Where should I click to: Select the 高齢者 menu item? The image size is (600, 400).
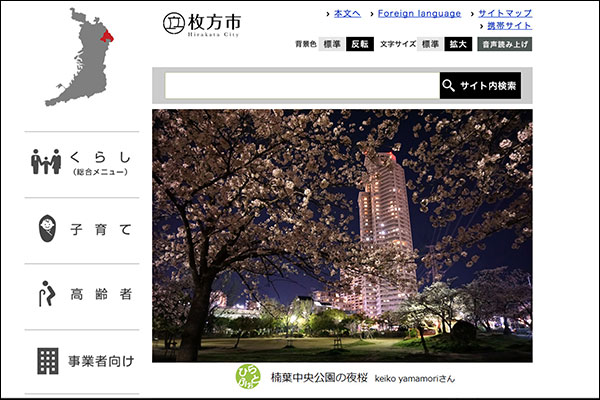pyautogui.click(x=100, y=295)
